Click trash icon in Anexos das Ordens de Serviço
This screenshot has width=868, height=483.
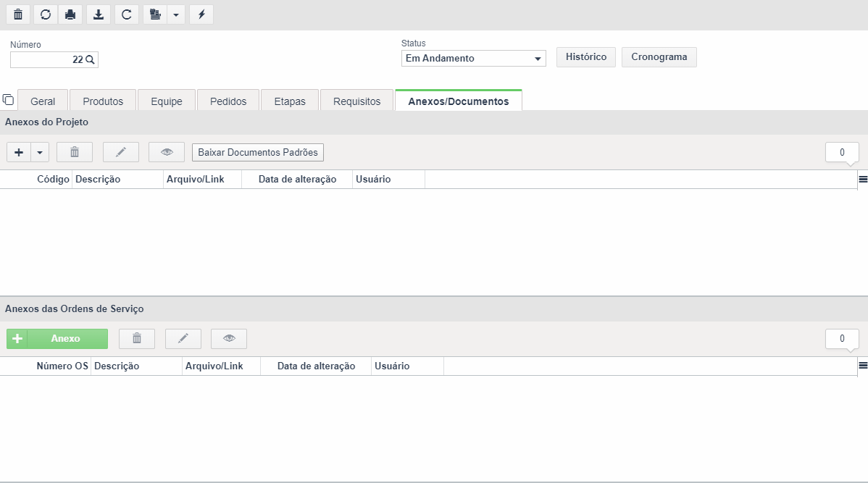pyautogui.click(x=137, y=339)
